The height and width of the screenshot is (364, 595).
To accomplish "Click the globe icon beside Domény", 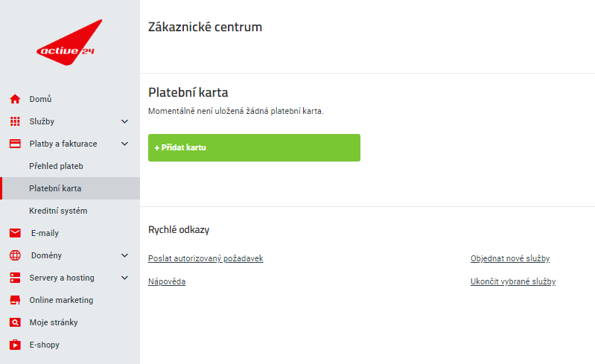I will click(x=15, y=255).
